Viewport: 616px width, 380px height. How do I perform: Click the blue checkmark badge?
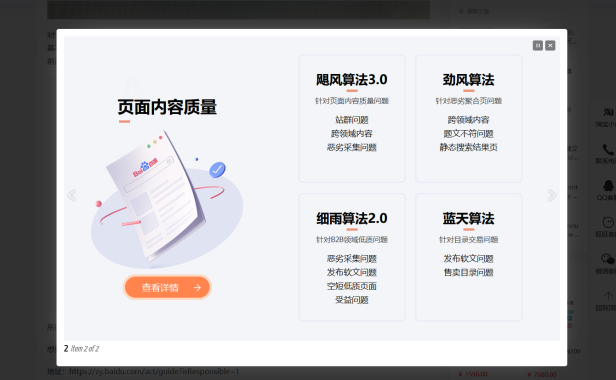click(217, 170)
